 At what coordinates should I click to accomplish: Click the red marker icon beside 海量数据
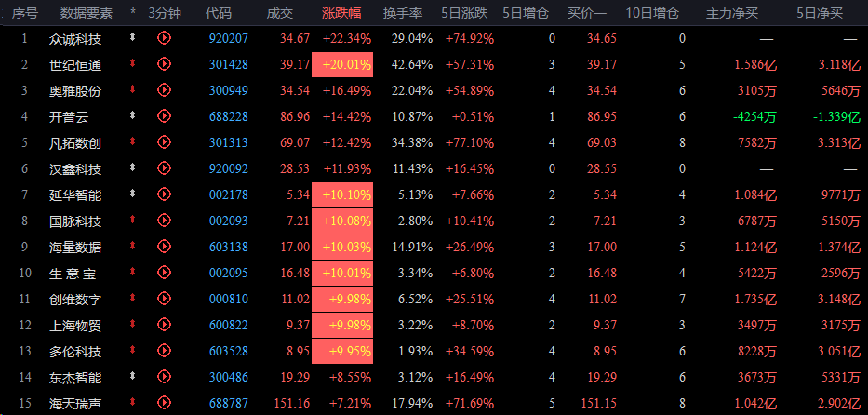click(132, 246)
